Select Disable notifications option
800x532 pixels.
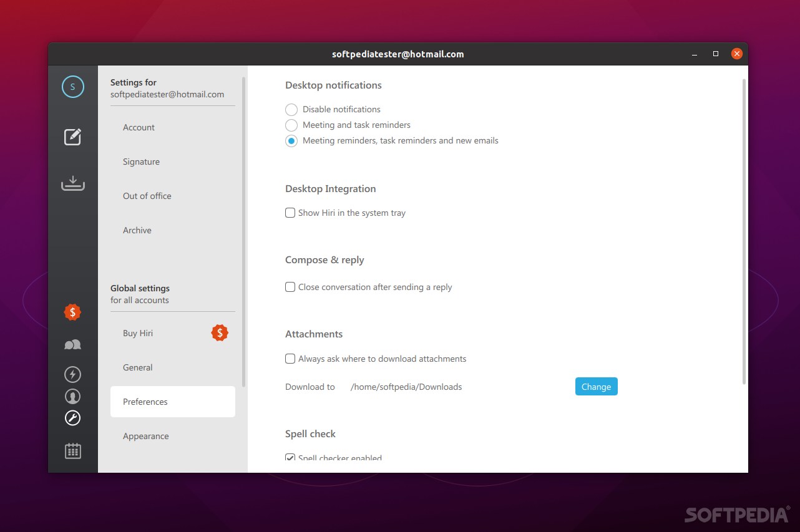coord(291,110)
